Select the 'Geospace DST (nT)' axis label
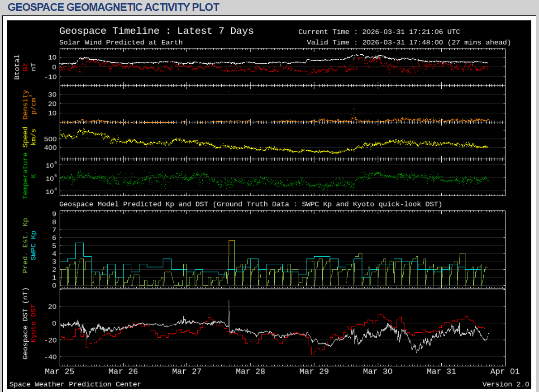This screenshot has height=392, width=539. coord(25,324)
